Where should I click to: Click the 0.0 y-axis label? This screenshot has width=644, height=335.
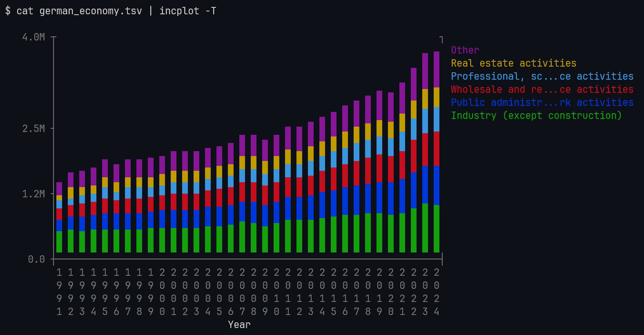click(36, 259)
